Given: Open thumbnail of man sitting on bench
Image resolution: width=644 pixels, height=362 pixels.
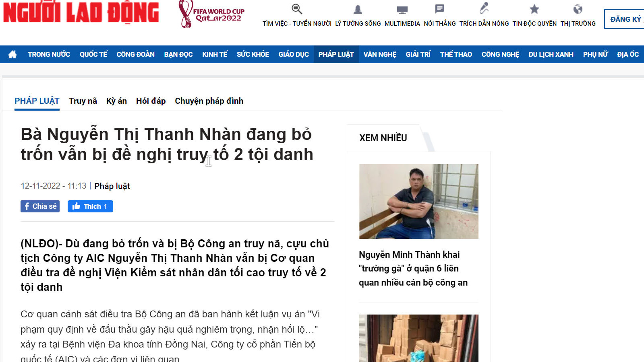Looking at the screenshot, I should click(x=419, y=202).
